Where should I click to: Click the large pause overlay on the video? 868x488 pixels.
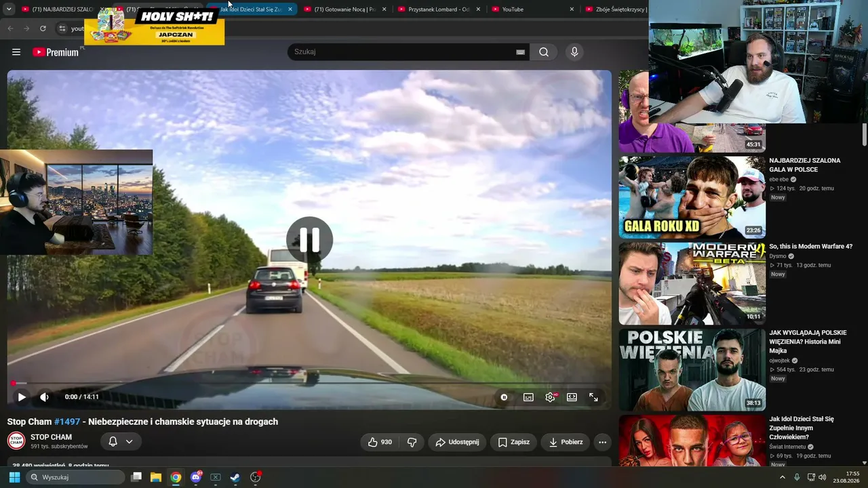point(309,240)
